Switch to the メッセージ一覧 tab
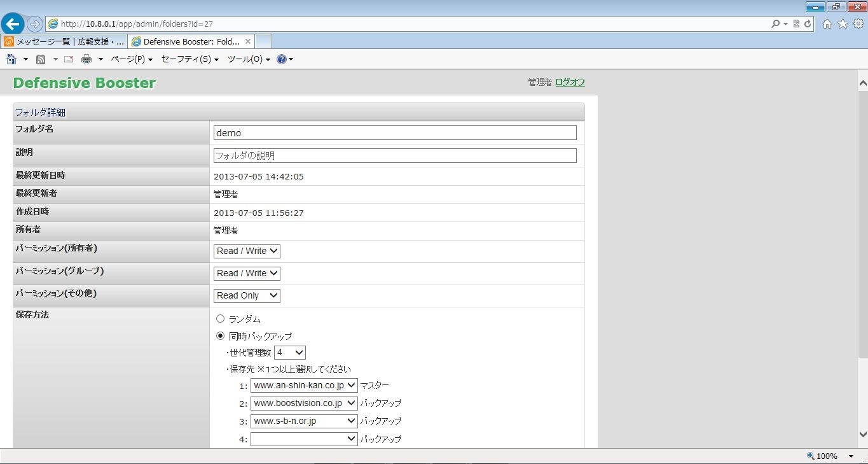The height and width of the screenshot is (464, 868). (x=64, y=41)
